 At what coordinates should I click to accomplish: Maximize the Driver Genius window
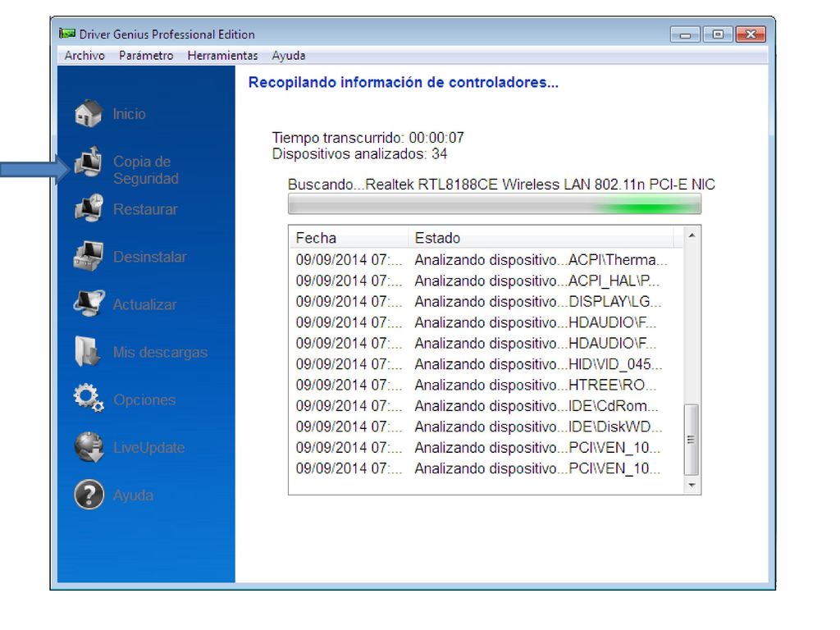coord(717,34)
